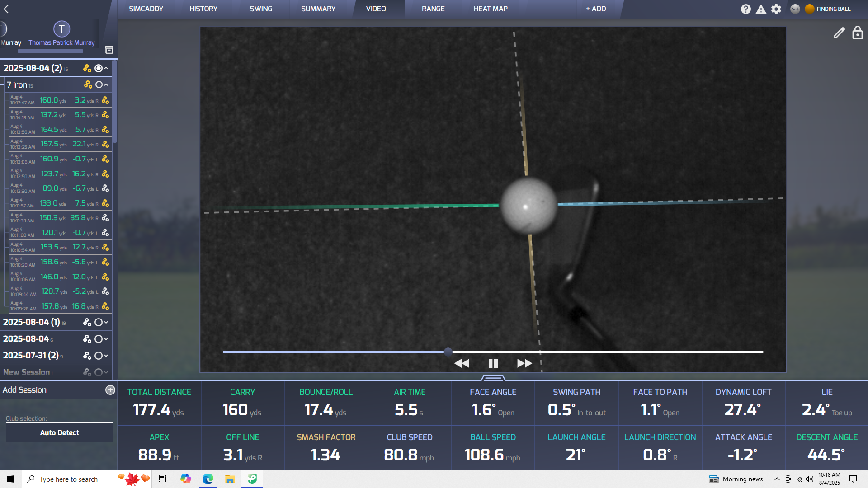Image resolution: width=868 pixels, height=488 pixels.
Task: Open the help question mark icon
Action: pos(746,9)
